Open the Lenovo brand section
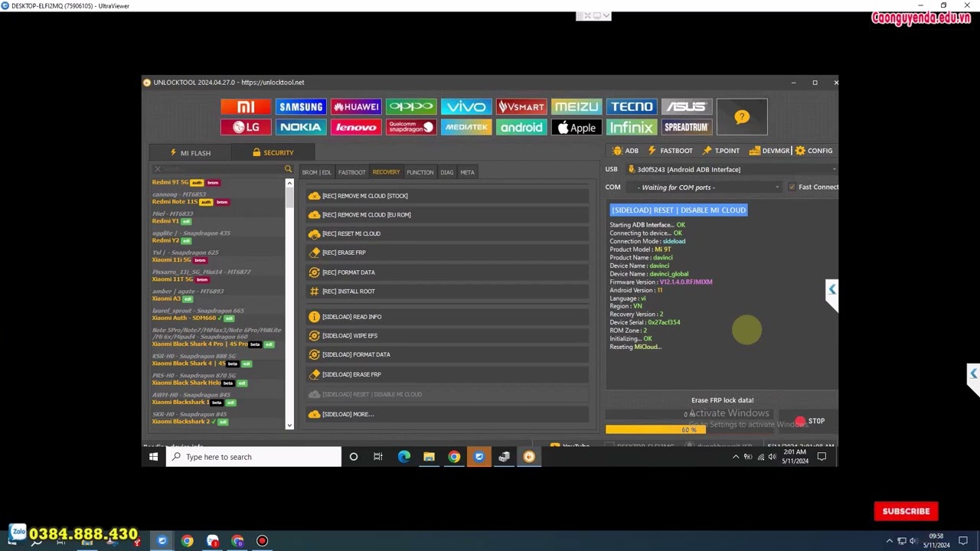Image resolution: width=980 pixels, height=551 pixels. tap(356, 128)
